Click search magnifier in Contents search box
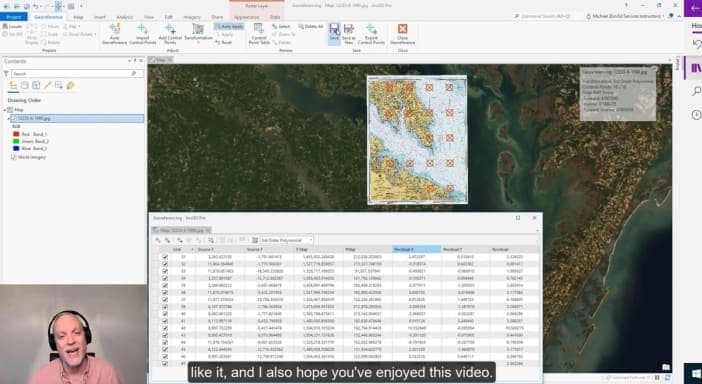 click(x=134, y=73)
